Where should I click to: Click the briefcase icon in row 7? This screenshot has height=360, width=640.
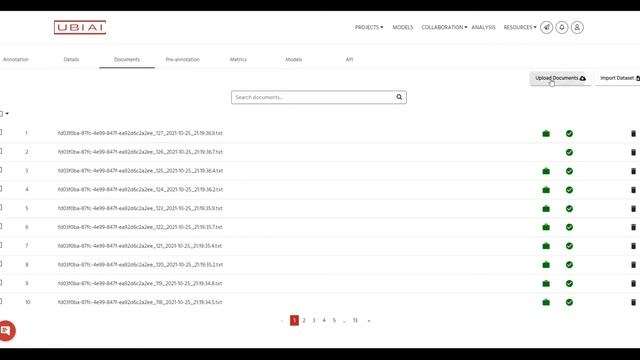click(546, 246)
